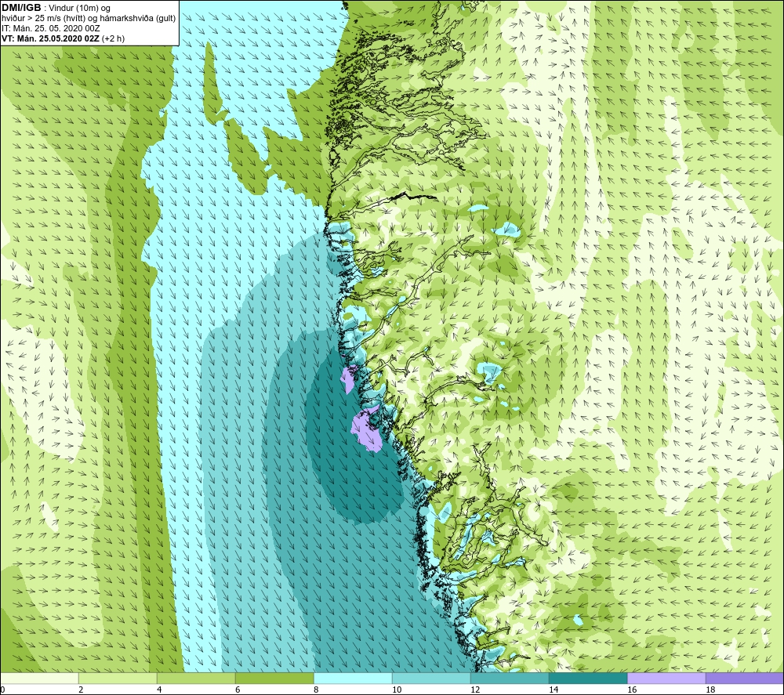Click the legend scale value 10
The image size is (784, 695).
point(397,690)
